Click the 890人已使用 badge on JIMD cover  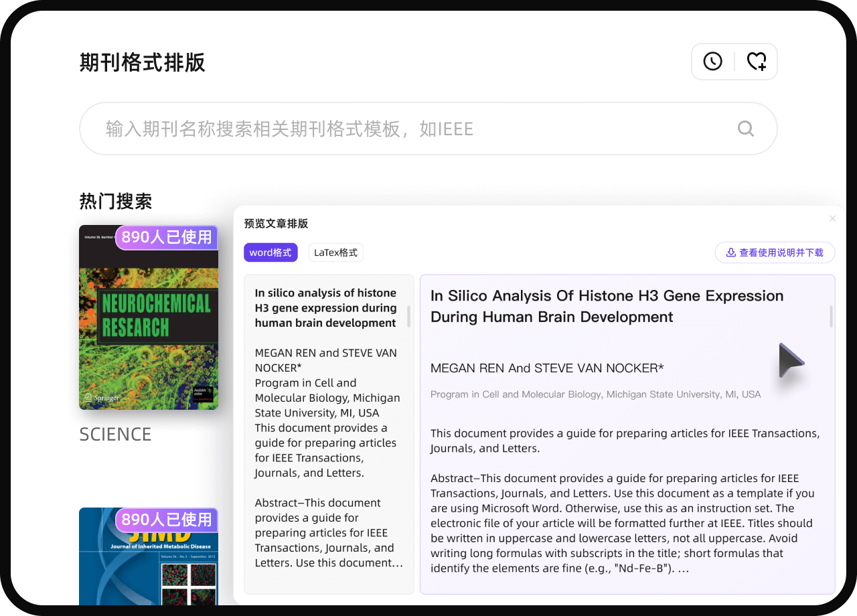[x=167, y=520]
